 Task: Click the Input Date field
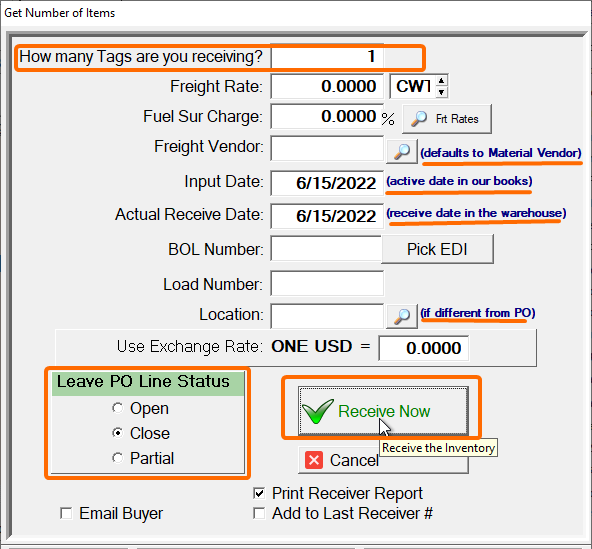click(x=327, y=183)
